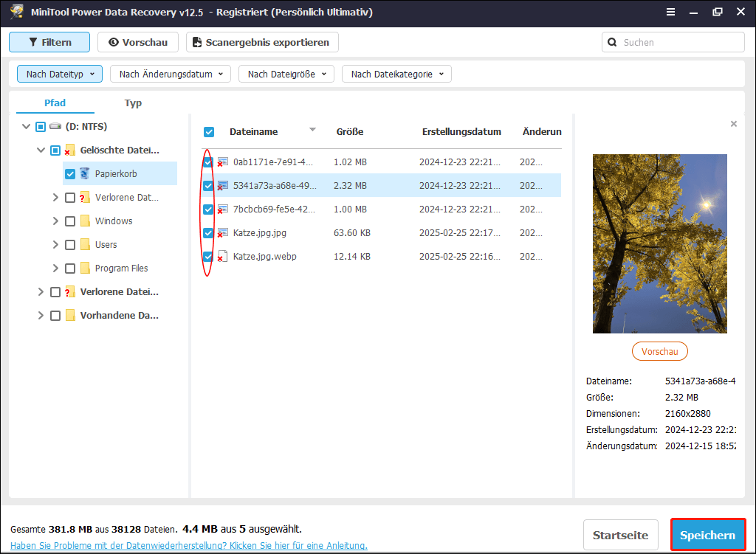Click the Verlorene Dat... subfolder question-mark icon
The height and width of the screenshot is (554, 756).
pos(84,197)
